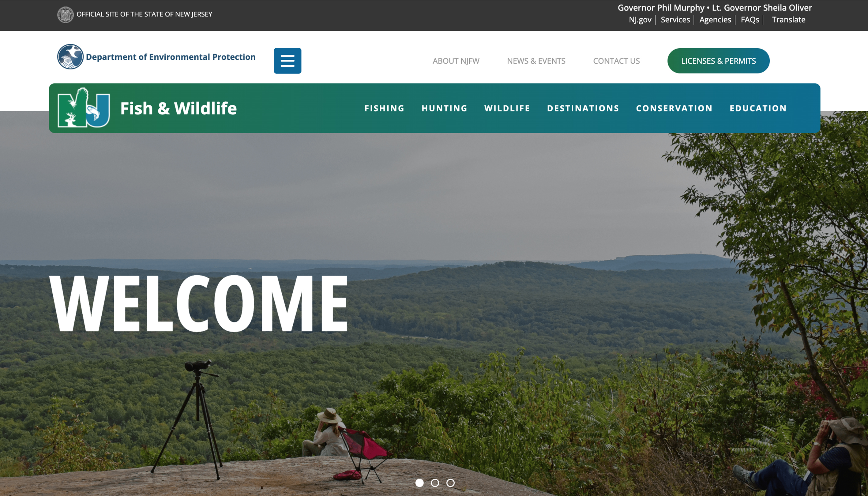Open the Contact Us link
This screenshot has height=496, width=868.
(x=616, y=61)
